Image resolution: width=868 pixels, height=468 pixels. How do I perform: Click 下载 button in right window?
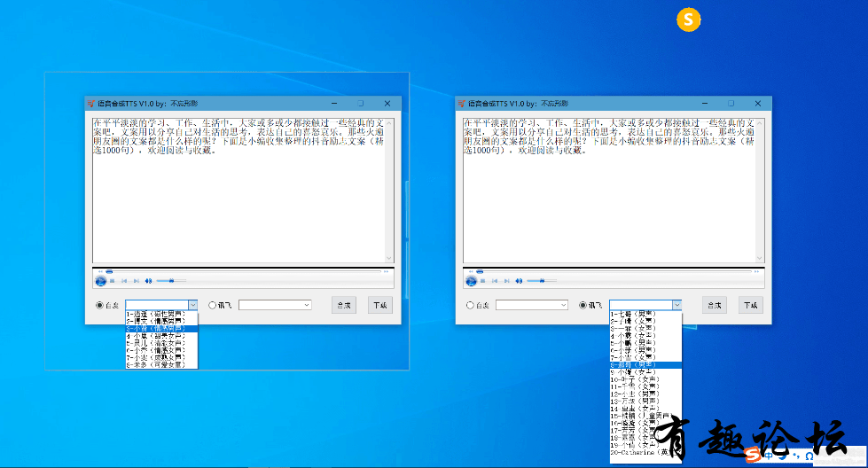[x=750, y=305]
